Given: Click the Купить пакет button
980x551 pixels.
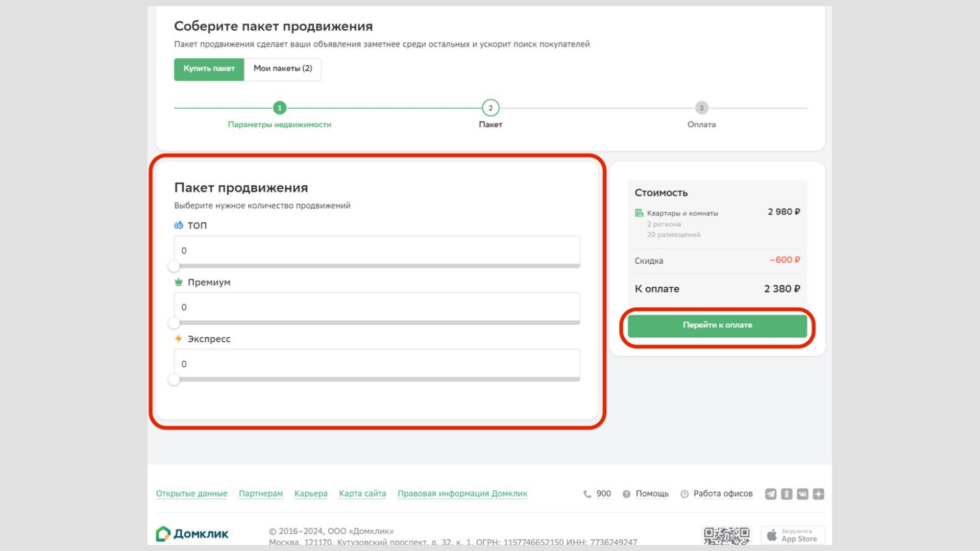Looking at the screenshot, I should 209,69.
